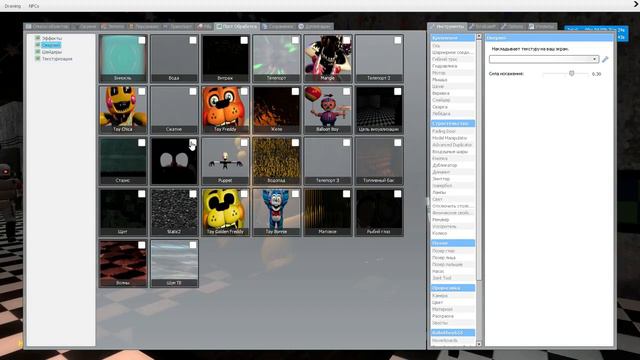640x360 pixels.
Task: Select the Рыбий глаз thumbnail
Action: 379,212
